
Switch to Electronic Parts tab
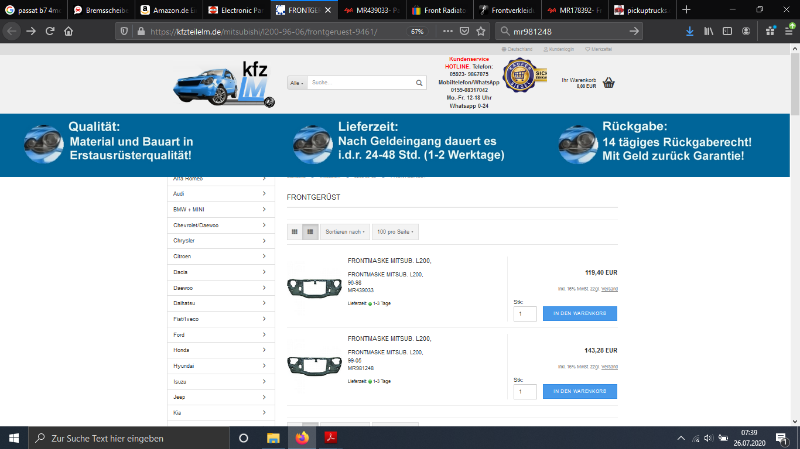coord(236,10)
